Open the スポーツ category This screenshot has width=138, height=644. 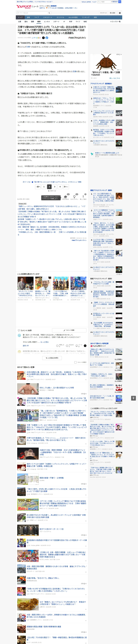56,21
